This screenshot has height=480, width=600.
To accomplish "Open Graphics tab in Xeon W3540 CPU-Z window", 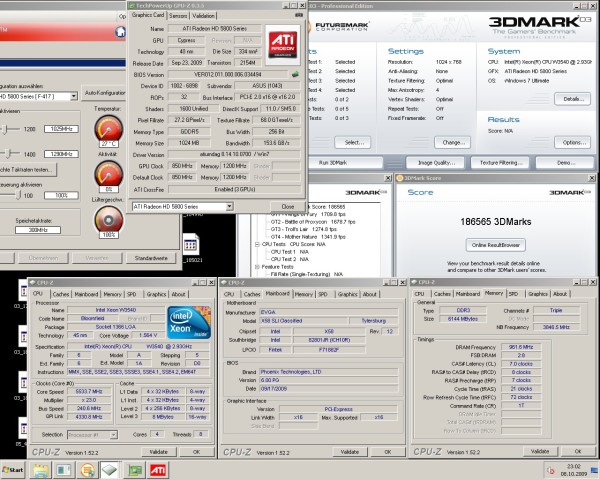I will point(157,294).
